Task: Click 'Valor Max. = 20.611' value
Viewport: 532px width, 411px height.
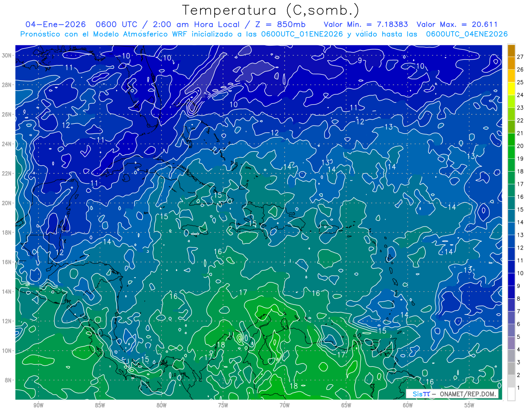Action: click(457, 24)
